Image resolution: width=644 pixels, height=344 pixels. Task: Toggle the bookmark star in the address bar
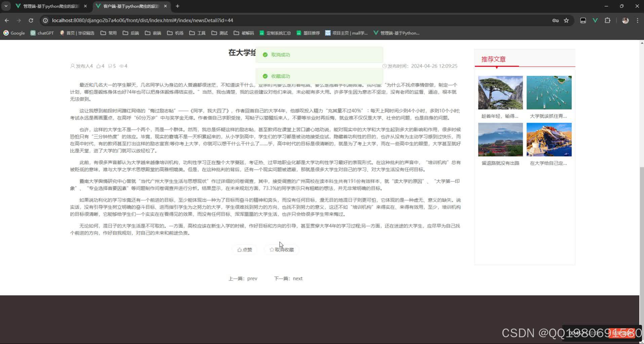pos(567,20)
